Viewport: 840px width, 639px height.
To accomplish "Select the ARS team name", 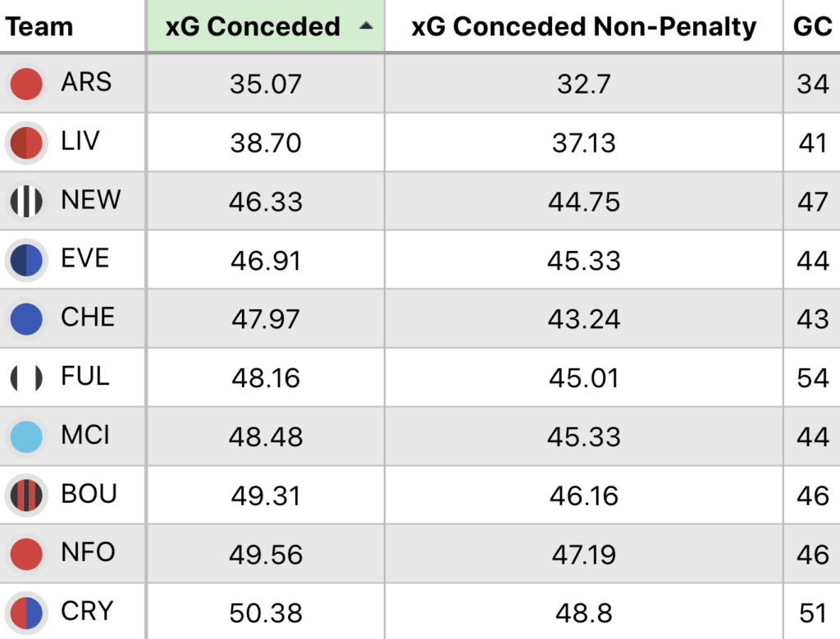I will 86,82.
